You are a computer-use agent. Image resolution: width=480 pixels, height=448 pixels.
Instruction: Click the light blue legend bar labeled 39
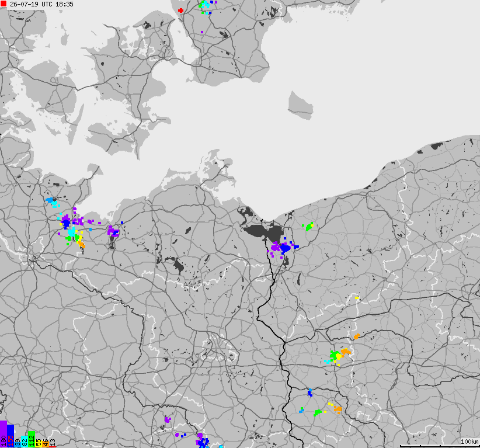point(18,443)
